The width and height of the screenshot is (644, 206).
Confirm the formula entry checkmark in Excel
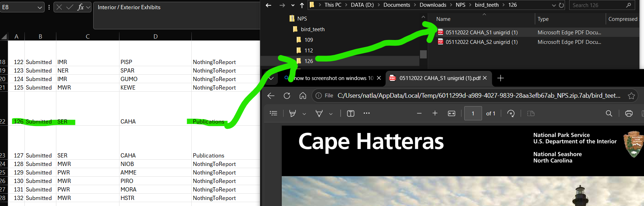click(x=70, y=7)
